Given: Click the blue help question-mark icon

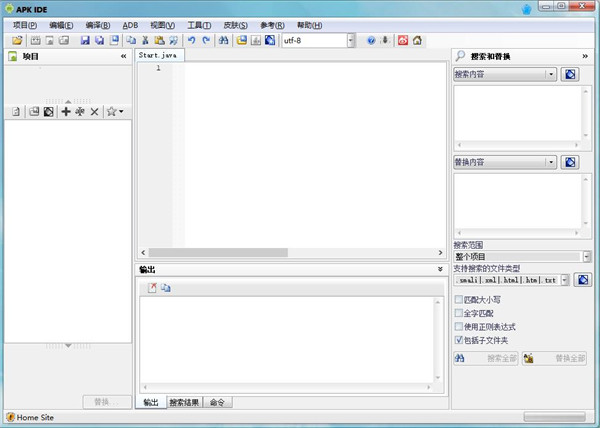Looking at the screenshot, I should 371,40.
